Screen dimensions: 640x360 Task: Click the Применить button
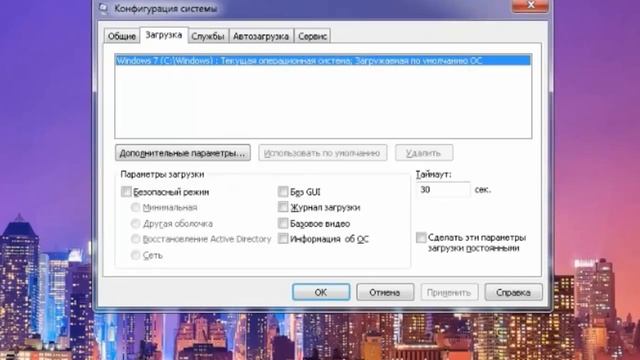(449, 292)
